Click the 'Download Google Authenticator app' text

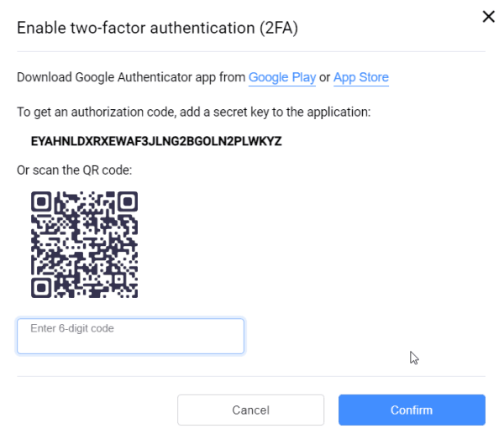tap(131, 78)
